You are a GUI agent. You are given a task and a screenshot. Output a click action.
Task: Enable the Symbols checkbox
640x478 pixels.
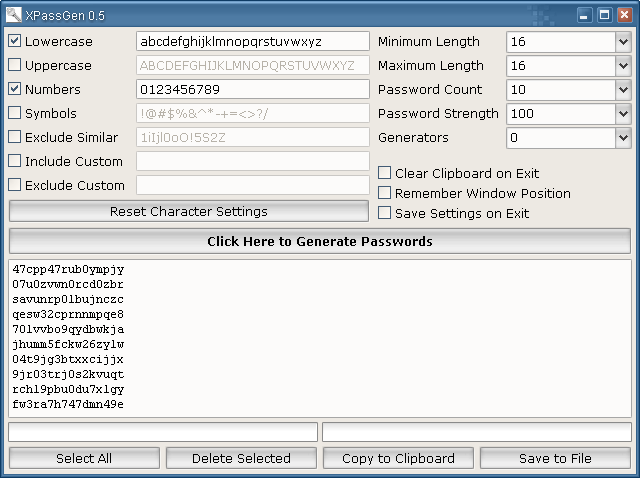click(x=15, y=113)
